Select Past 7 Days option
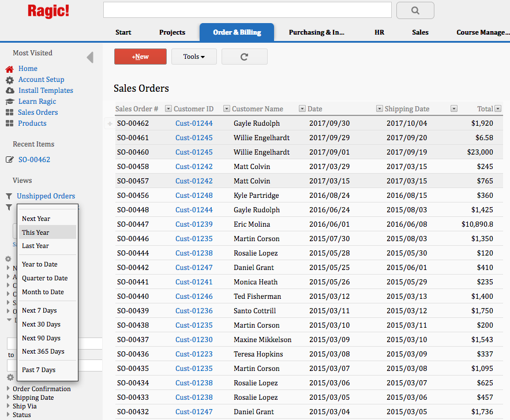Screen dimensions: 510x420 [x=47, y=370]
